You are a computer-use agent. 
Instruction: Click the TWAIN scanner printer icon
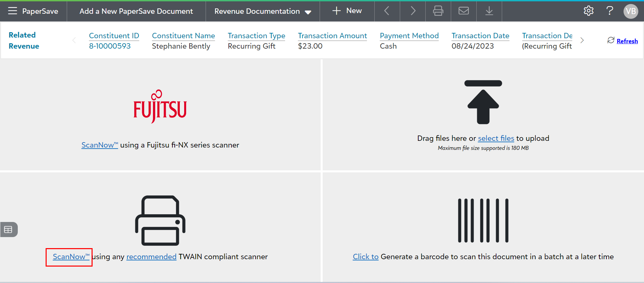tap(160, 220)
